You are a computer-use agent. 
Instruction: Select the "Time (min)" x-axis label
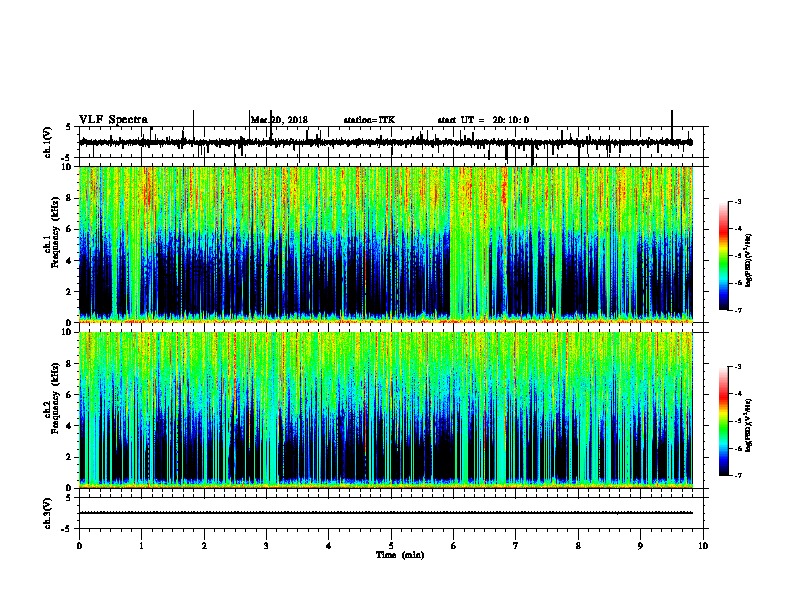[x=400, y=555]
